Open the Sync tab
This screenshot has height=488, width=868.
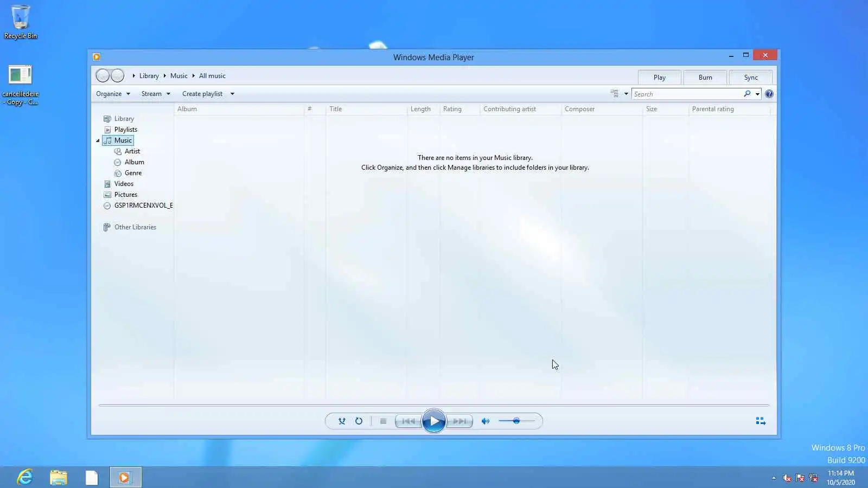point(751,78)
